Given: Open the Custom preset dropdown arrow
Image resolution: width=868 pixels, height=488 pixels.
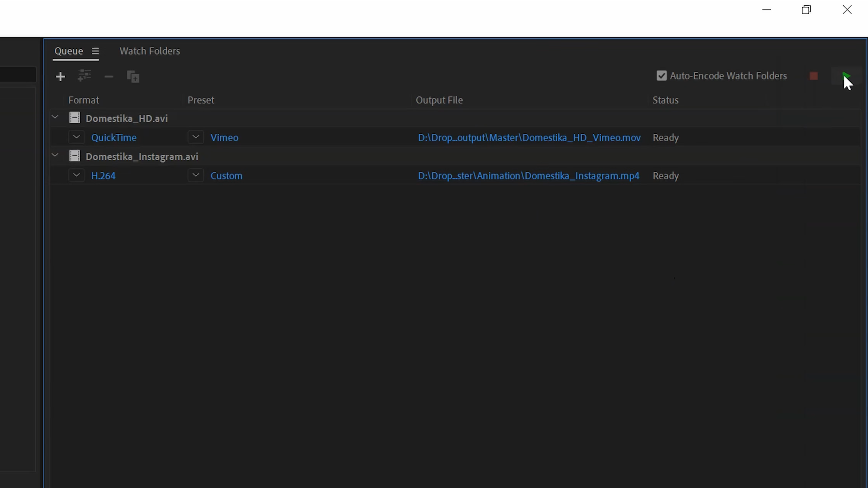Looking at the screenshot, I should pyautogui.click(x=196, y=175).
